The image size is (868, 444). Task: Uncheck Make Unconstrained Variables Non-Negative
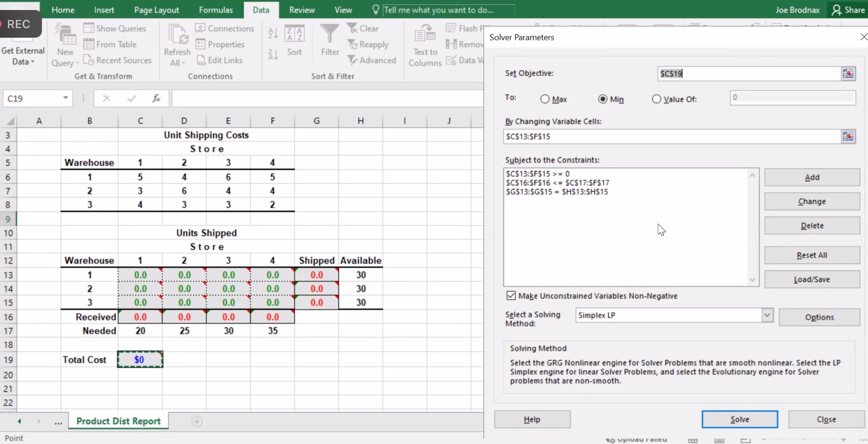(510, 295)
